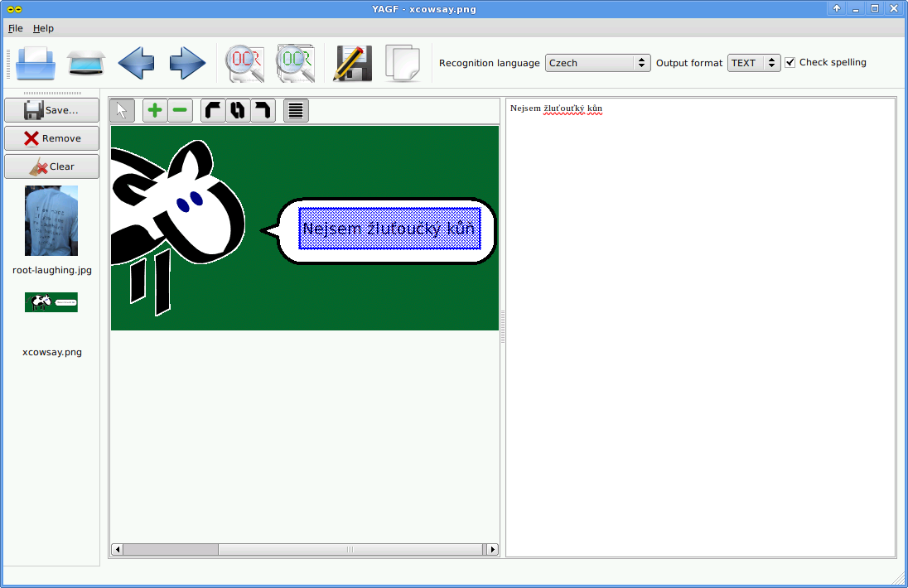Click the window's shade-up arrow button
Screen dimensions: 908x588
click(x=836, y=8)
